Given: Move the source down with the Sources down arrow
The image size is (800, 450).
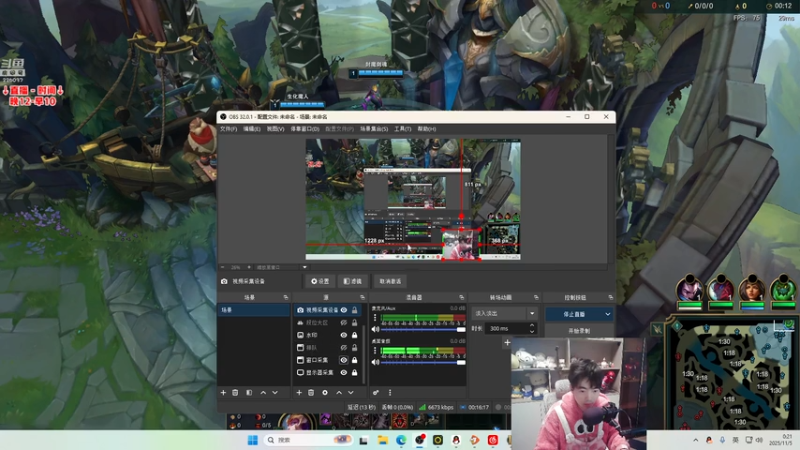Looking at the screenshot, I should (x=351, y=392).
